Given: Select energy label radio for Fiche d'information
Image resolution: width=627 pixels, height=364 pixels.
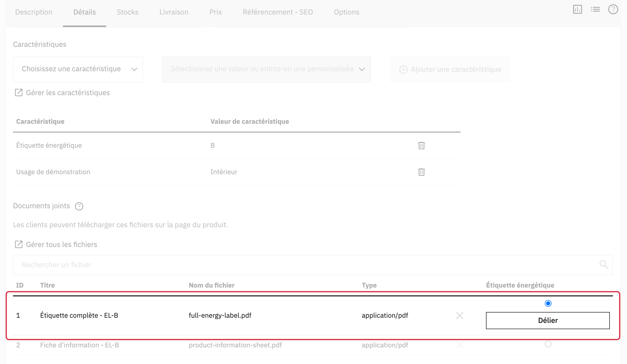Looking at the screenshot, I should click(548, 344).
